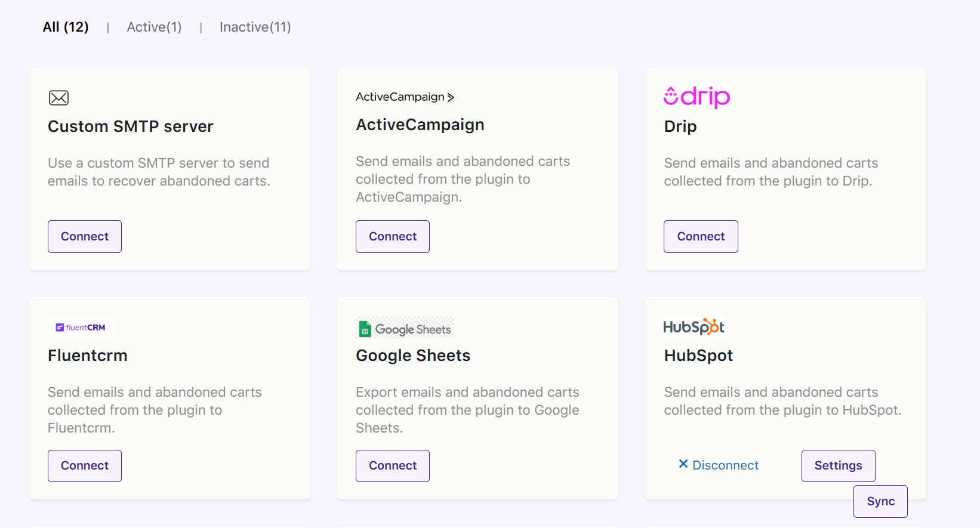Disconnect the HubSpot integration

725,465
